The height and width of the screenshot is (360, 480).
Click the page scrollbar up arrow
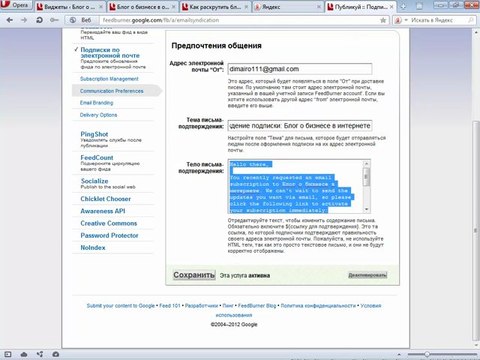pyautogui.click(x=476, y=32)
